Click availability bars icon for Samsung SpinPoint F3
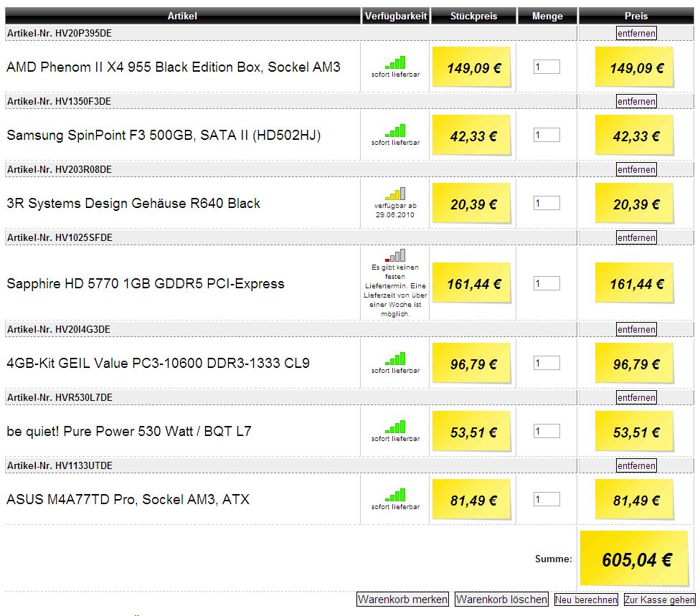Screen dimensions: 700x616 [x=395, y=131]
